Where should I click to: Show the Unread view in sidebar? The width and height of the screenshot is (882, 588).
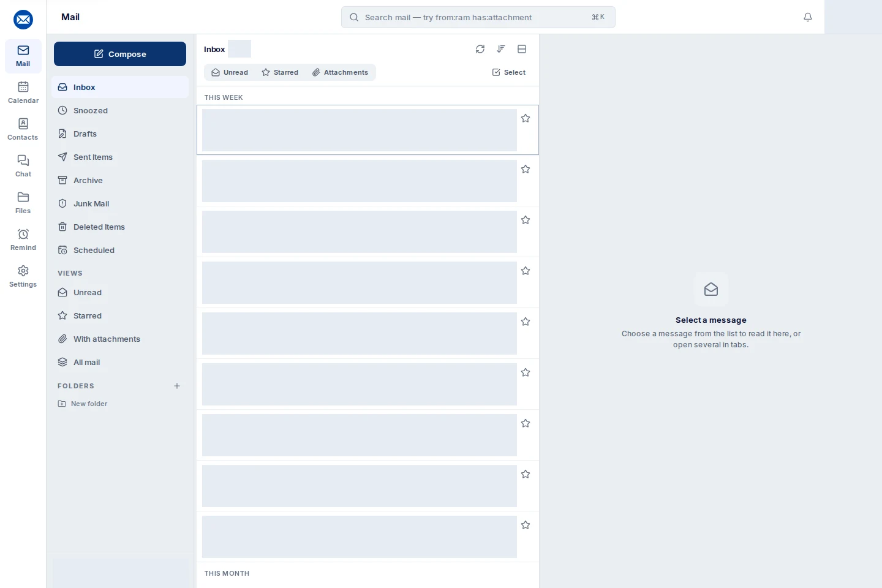coord(120,292)
